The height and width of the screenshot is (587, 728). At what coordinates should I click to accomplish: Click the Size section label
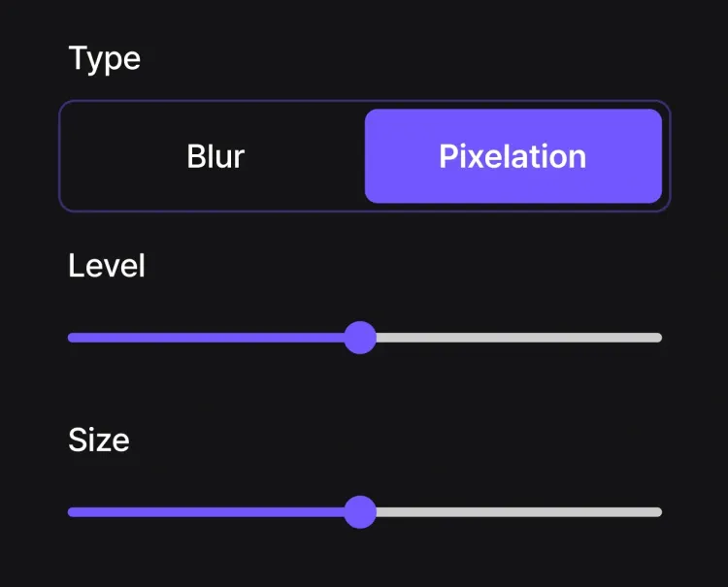pos(99,440)
